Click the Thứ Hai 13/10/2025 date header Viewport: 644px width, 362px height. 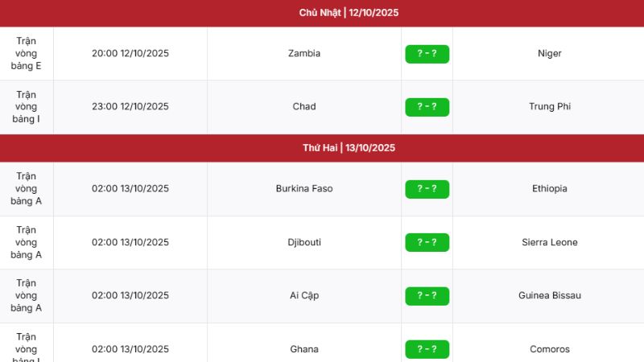(349, 148)
